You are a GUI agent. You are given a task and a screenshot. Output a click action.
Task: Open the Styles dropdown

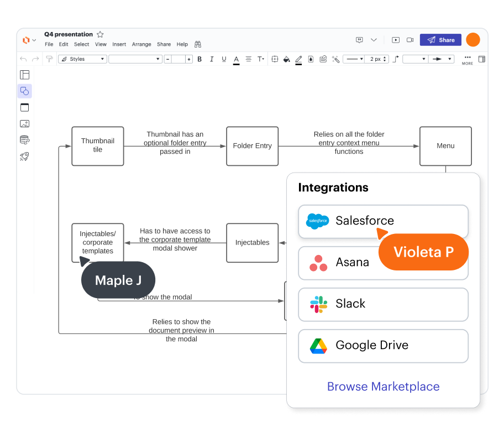click(82, 59)
